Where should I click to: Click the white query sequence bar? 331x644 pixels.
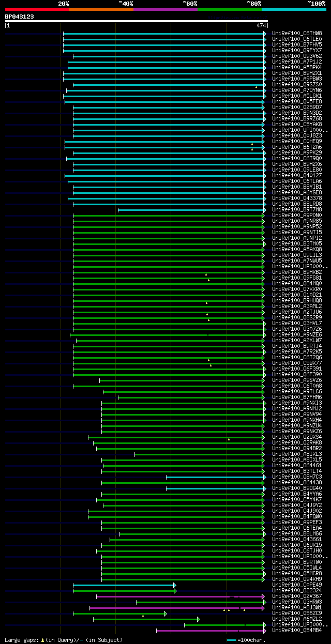pos(136,21)
